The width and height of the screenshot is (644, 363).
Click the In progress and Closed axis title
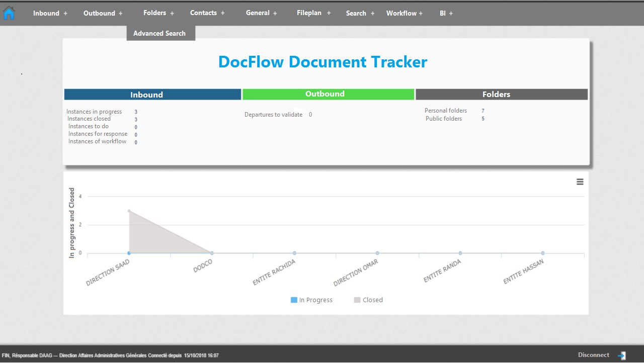pos(72,223)
